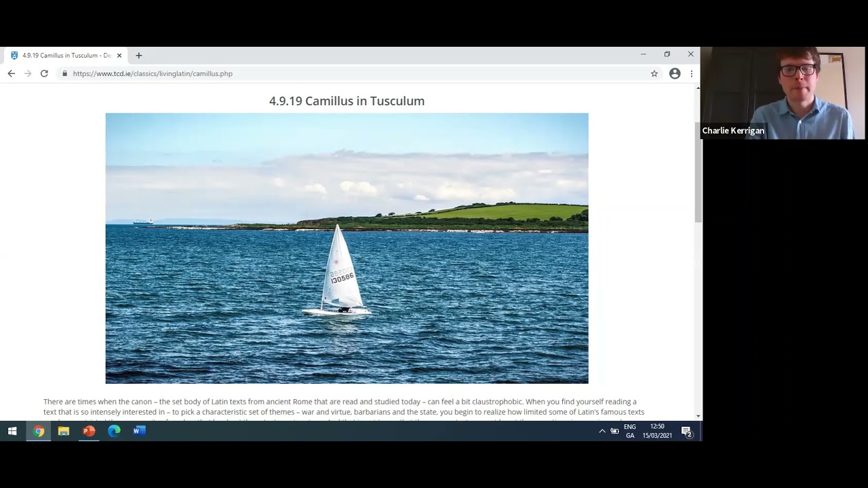
Task: Open Word from the taskbar
Action: [139, 431]
